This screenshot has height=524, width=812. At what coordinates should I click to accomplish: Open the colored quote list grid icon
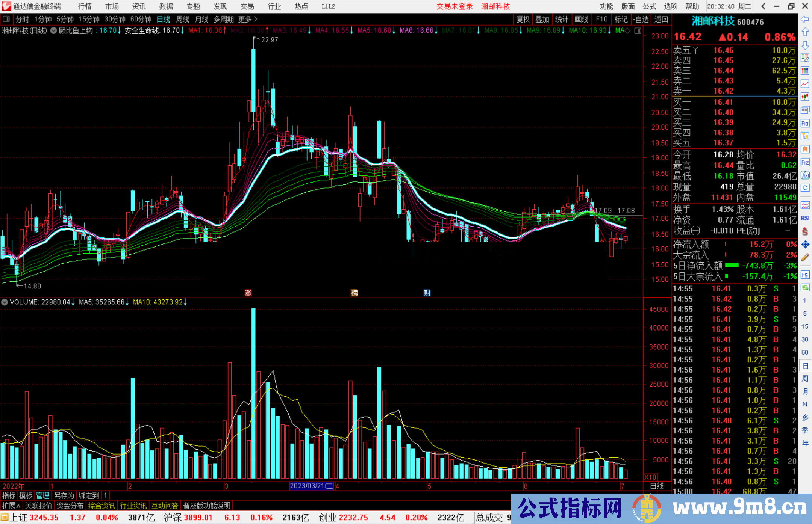click(805, 71)
